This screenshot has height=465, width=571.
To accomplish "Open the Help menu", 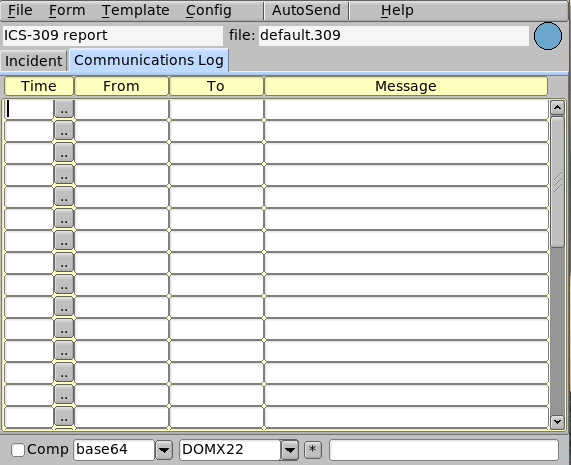I will (397, 10).
